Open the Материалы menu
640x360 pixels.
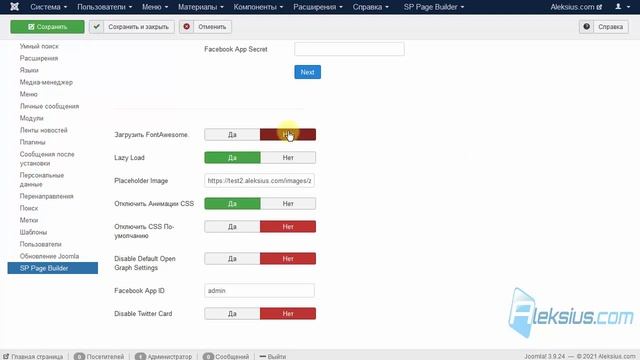(x=201, y=7)
